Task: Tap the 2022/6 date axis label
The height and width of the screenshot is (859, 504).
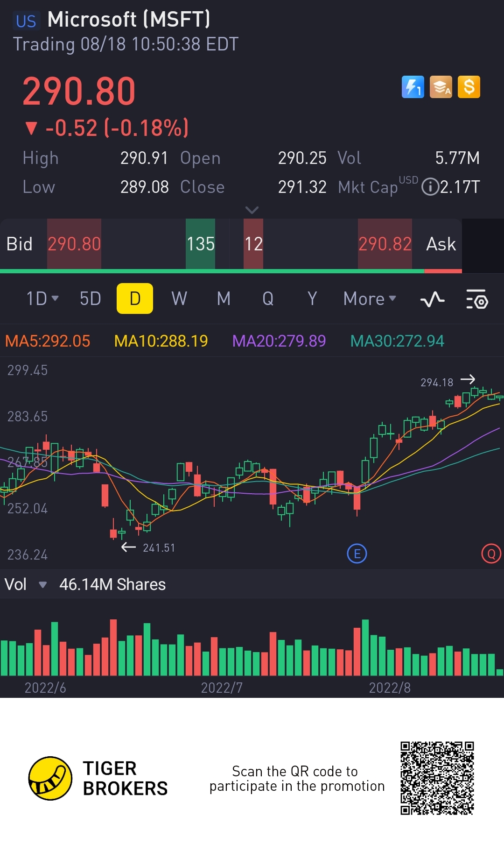Action: [x=45, y=688]
